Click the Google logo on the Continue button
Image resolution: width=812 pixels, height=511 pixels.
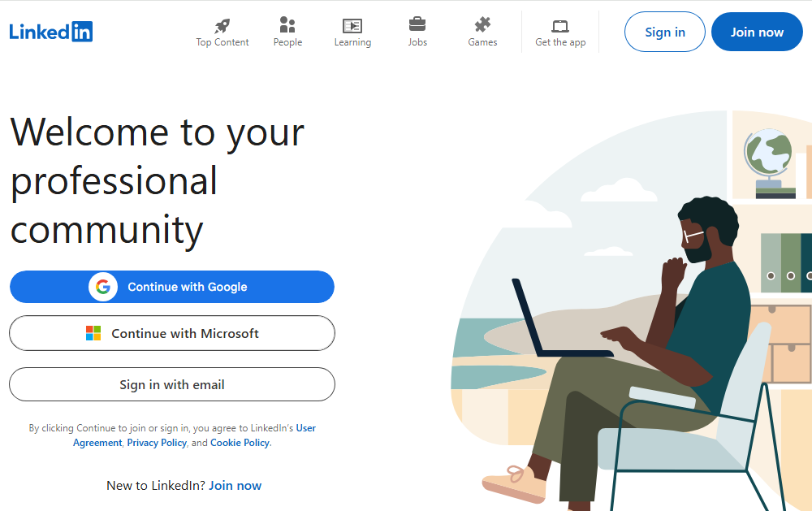(103, 287)
